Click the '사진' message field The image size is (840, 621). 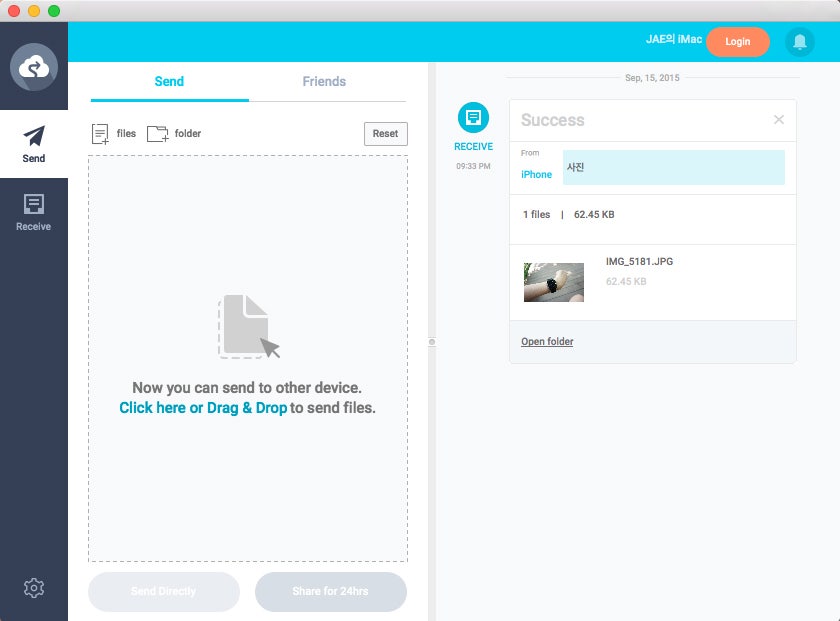674,167
